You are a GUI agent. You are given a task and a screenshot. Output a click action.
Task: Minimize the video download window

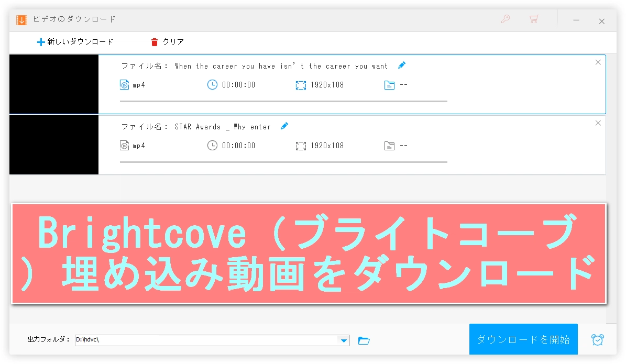[x=576, y=20]
